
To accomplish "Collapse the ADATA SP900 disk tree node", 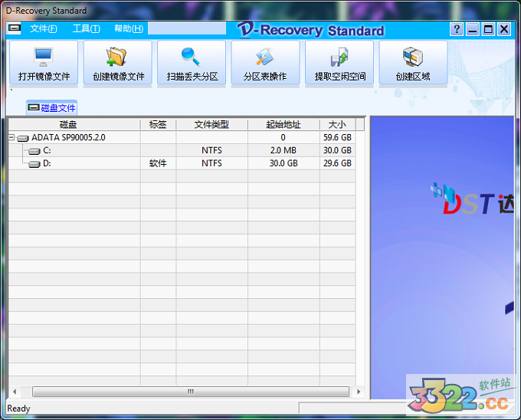I will click(x=11, y=137).
